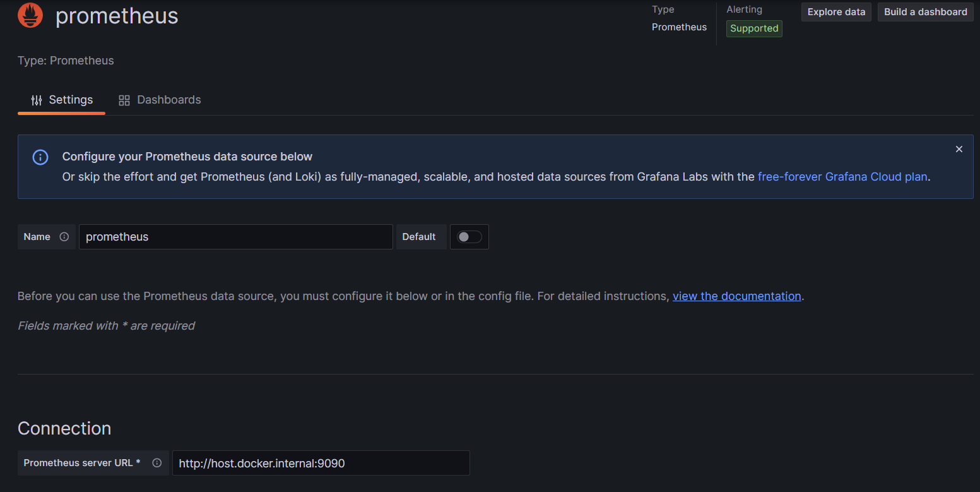Click the 'Fields marked with * are required' note

[x=106, y=326]
